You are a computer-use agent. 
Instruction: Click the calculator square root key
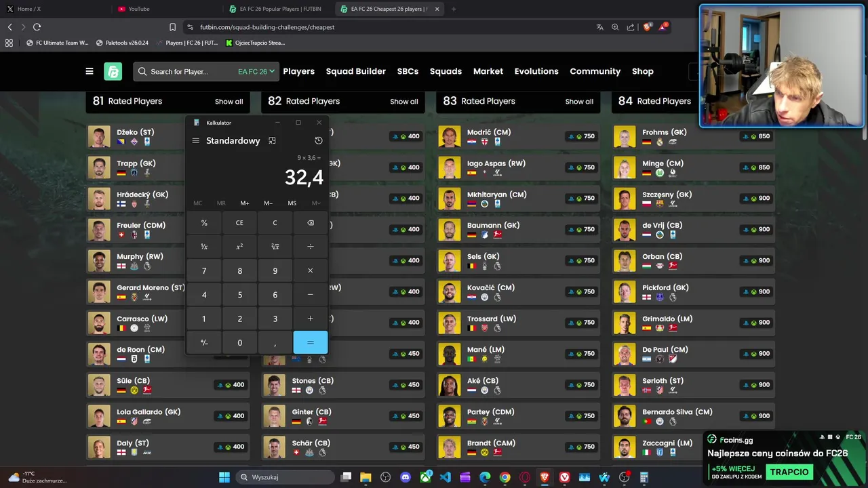point(275,247)
